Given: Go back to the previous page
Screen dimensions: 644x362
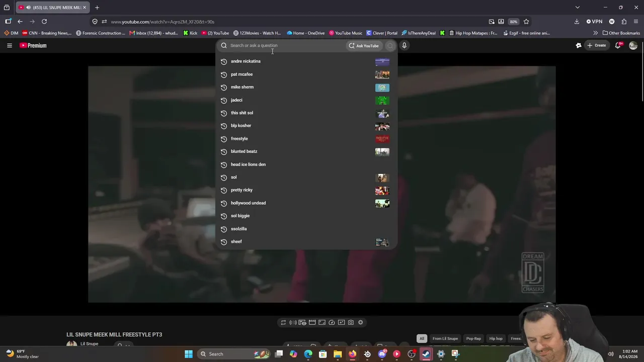Looking at the screenshot, I should 20,22.
